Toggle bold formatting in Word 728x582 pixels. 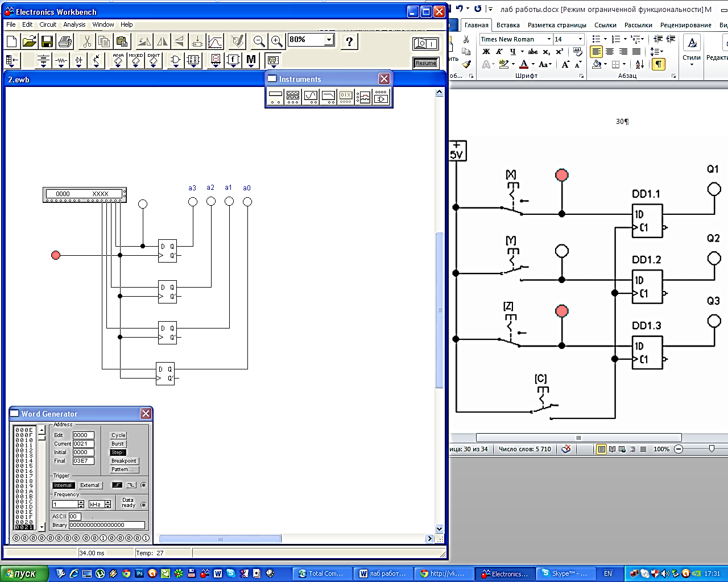pyautogui.click(x=486, y=52)
